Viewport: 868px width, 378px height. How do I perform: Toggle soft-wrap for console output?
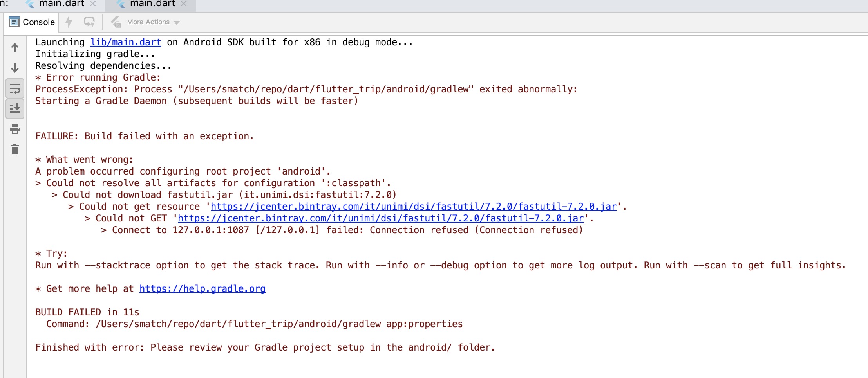pyautogui.click(x=15, y=88)
